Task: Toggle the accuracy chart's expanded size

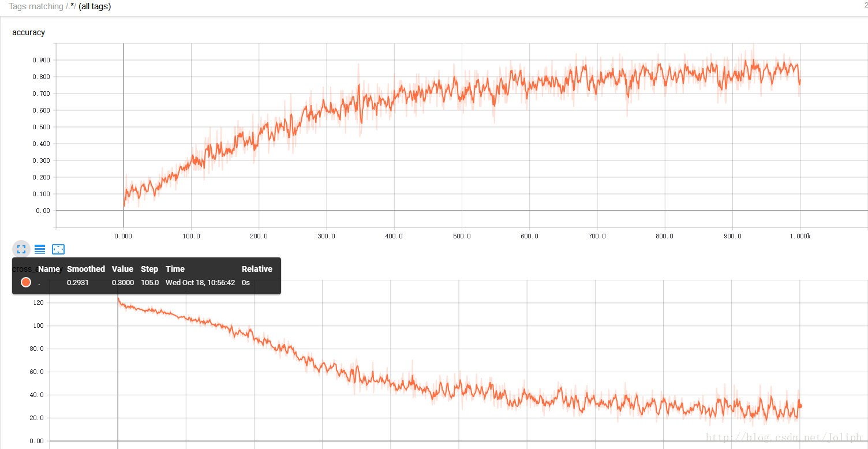Action: coord(21,249)
